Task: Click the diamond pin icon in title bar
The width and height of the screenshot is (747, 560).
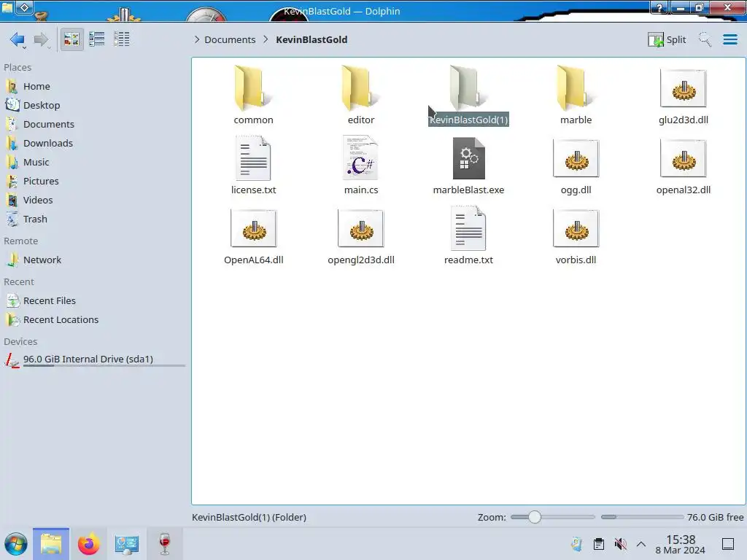Action: point(25,7)
